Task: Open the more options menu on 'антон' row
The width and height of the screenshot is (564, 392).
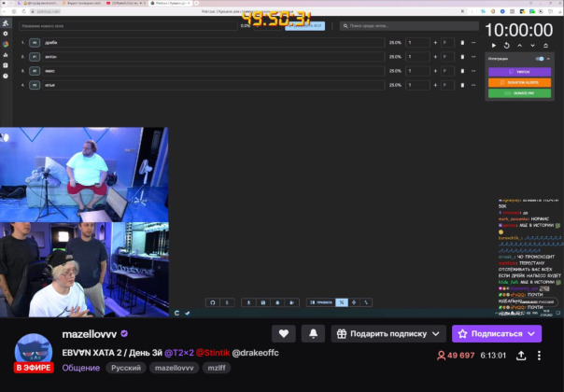Action: click(x=473, y=56)
